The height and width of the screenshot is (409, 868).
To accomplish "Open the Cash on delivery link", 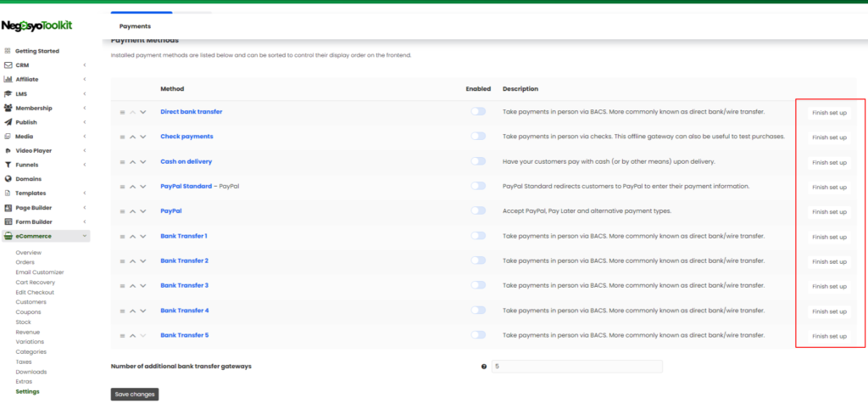I will click(186, 162).
